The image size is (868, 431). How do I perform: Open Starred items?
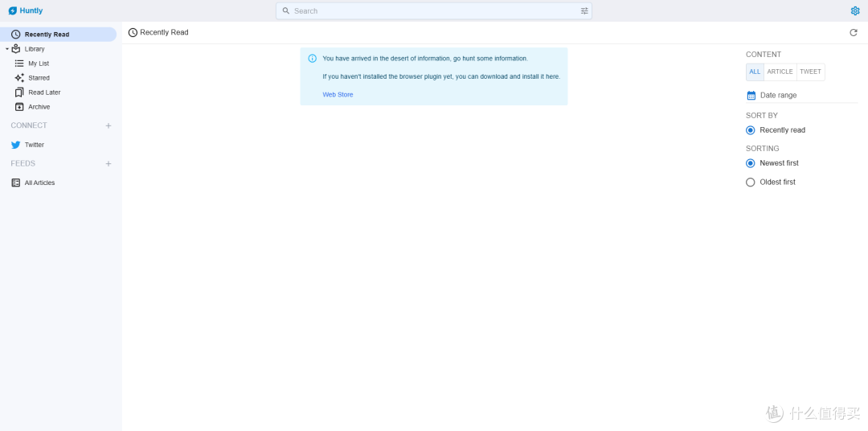[x=39, y=78]
